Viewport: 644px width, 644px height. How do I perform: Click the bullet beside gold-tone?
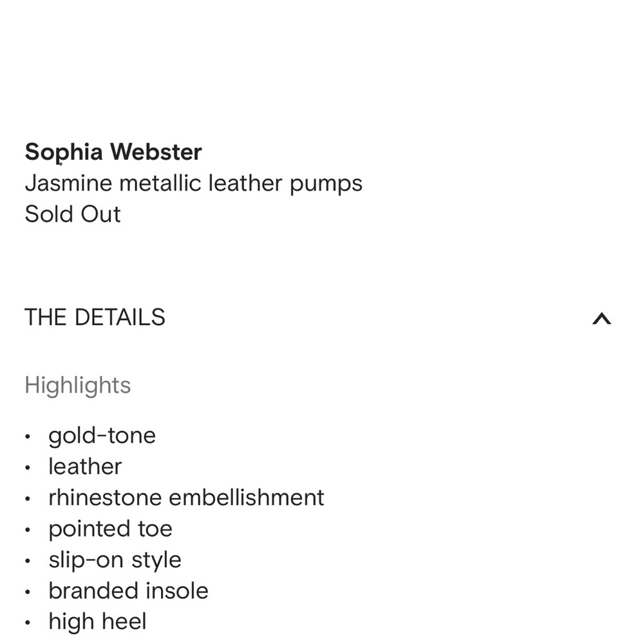[x=28, y=437]
